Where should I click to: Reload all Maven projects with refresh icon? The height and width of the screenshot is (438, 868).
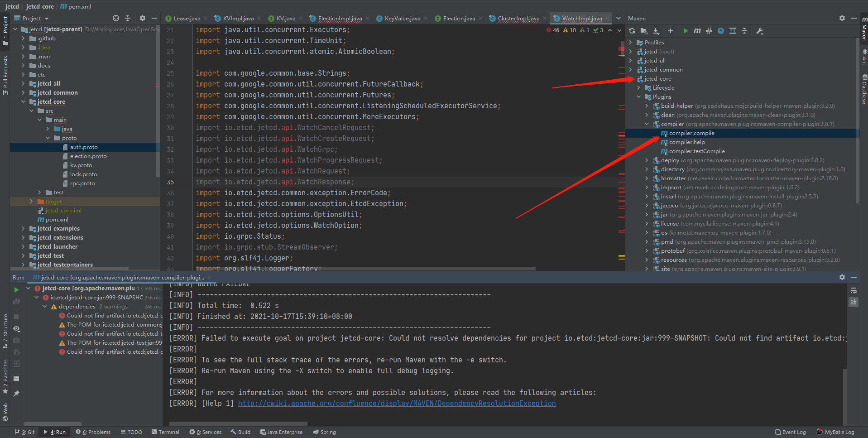click(632, 31)
